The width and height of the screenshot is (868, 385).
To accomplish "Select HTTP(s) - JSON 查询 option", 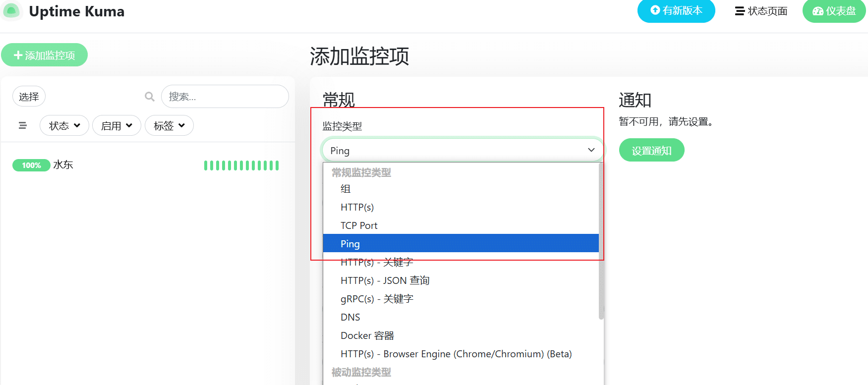I will [x=461, y=280].
